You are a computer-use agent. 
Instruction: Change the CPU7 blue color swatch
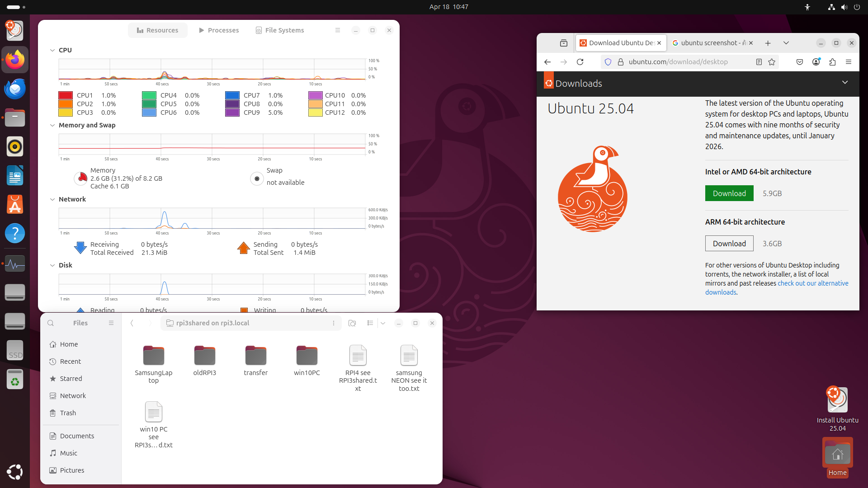[x=232, y=95]
